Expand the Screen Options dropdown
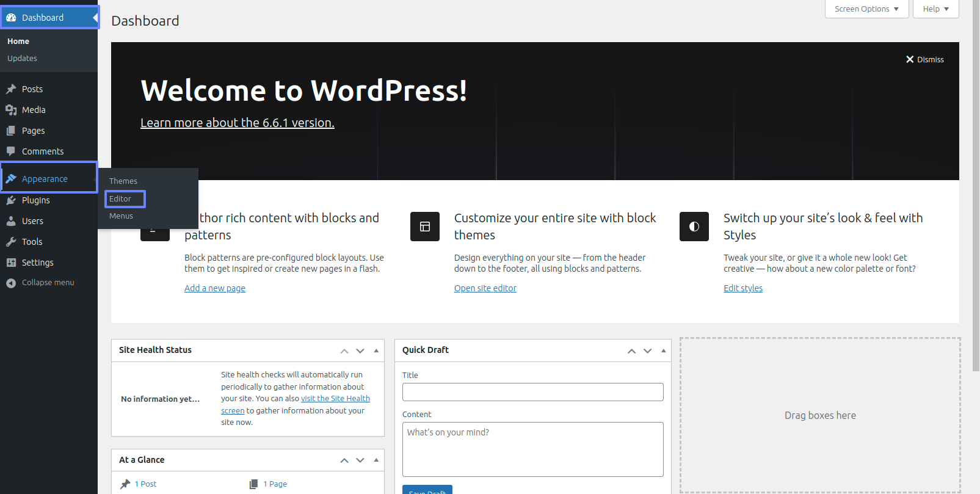The height and width of the screenshot is (494, 980). pos(866,9)
